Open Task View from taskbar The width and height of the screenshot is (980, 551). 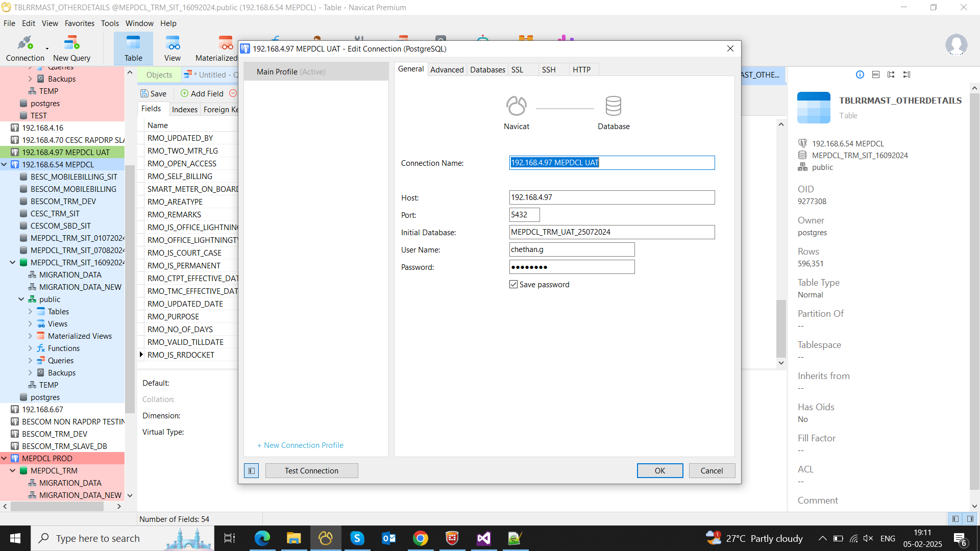pos(230,538)
